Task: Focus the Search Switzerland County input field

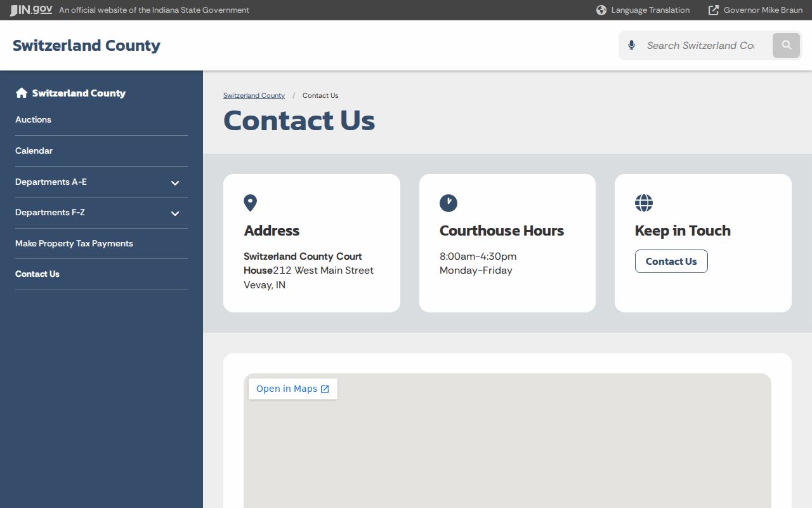Action: 701,46
